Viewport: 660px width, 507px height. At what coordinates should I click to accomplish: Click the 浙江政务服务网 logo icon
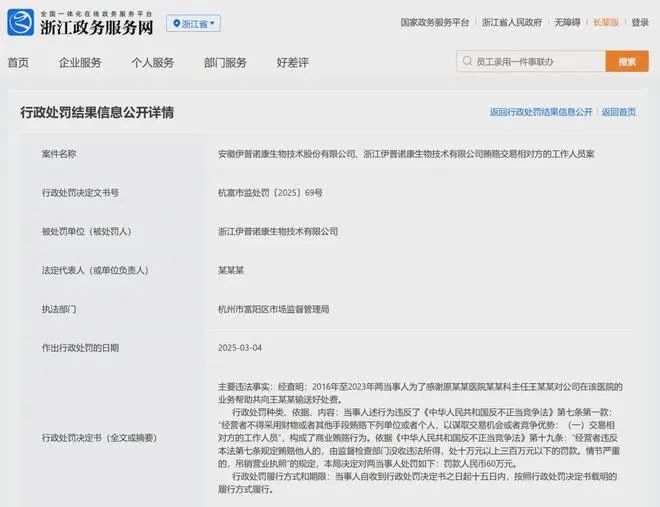tap(20, 22)
